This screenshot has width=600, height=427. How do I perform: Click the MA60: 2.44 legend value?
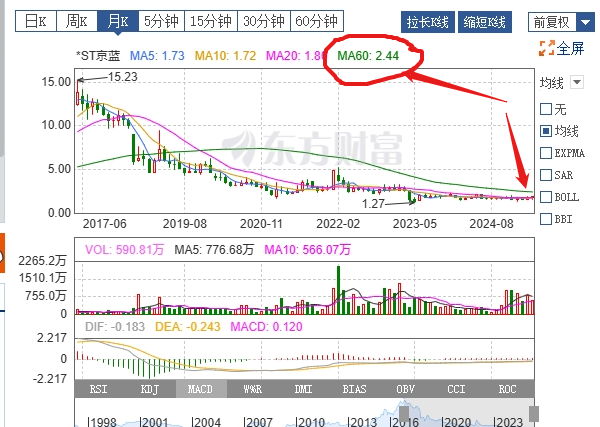coord(368,56)
